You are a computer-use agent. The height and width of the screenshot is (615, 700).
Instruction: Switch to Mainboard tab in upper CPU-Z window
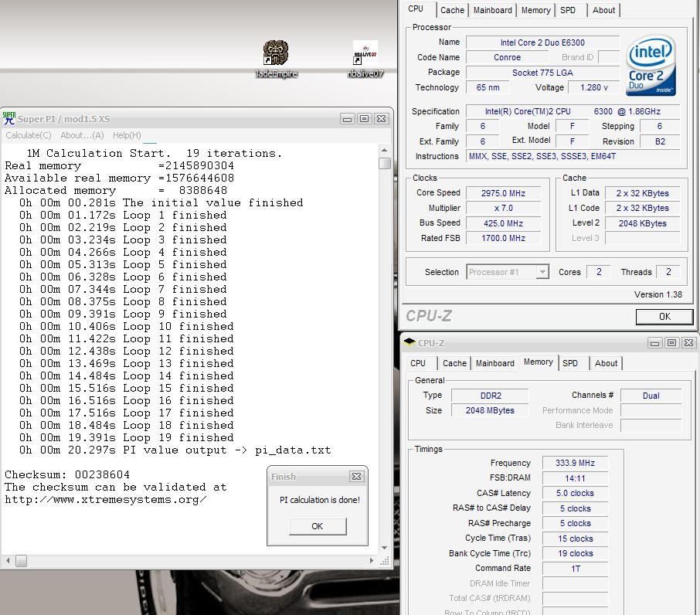click(492, 10)
